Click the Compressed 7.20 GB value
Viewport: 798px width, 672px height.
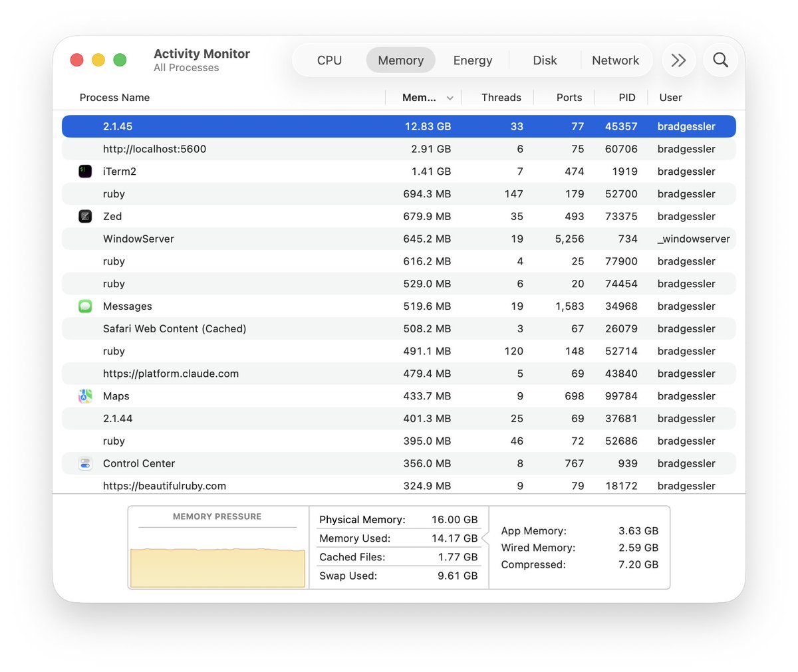(638, 564)
